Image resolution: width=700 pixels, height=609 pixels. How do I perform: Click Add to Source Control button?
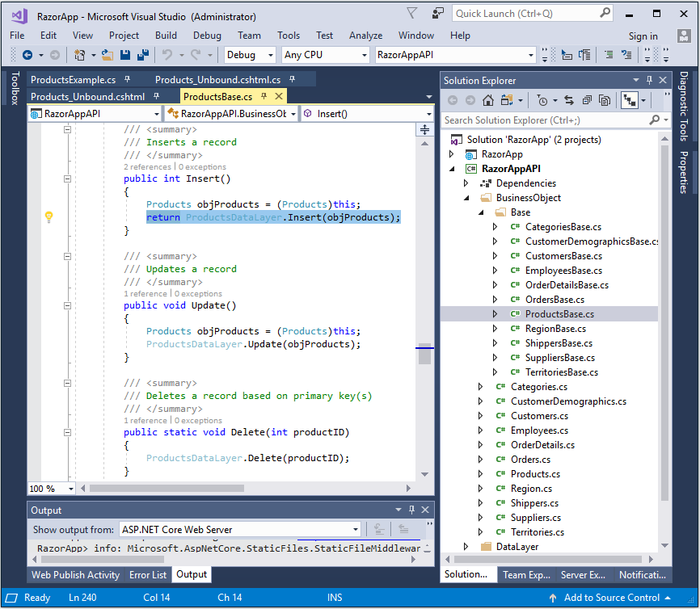(612, 598)
